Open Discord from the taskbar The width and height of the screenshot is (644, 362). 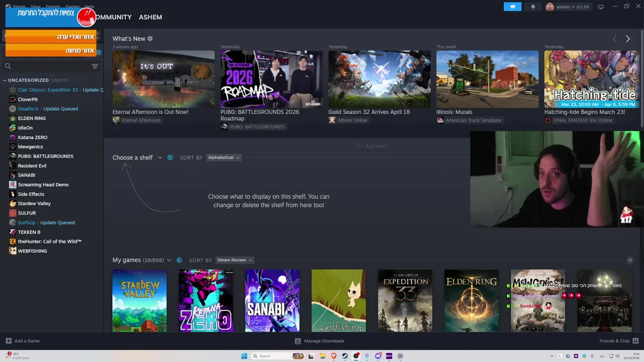click(x=378, y=356)
